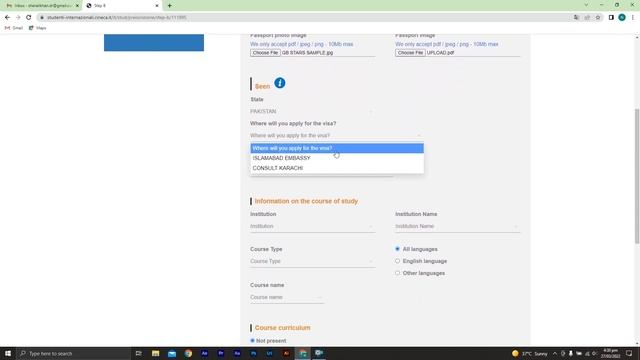The height and width of the screenshot is (360, 640).
Task: Click the share page icon in address bar
Action: pos(587,18)
